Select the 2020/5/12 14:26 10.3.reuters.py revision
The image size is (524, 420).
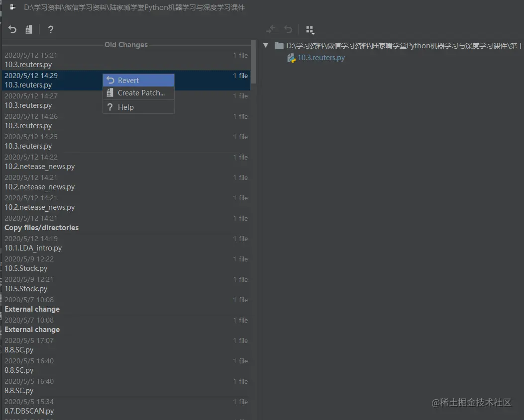[126, 121]
